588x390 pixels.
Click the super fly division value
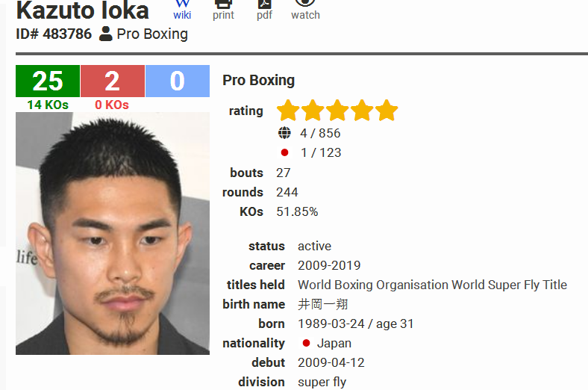322,382
